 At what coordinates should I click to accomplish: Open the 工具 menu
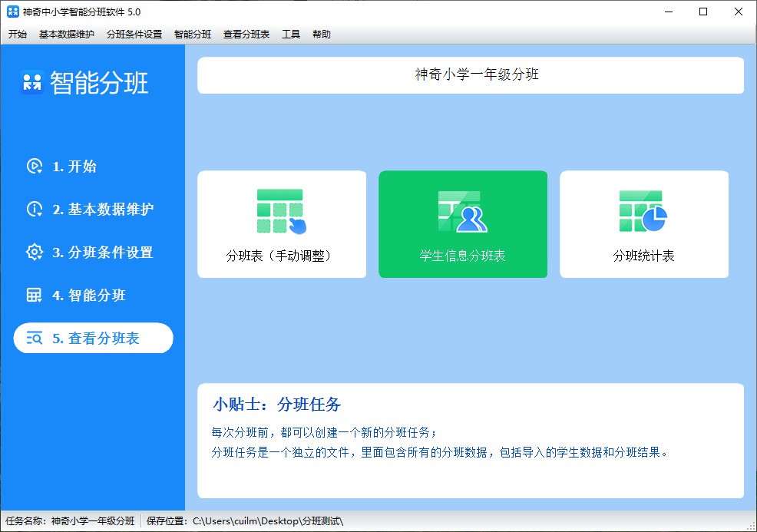pos(291,35)
